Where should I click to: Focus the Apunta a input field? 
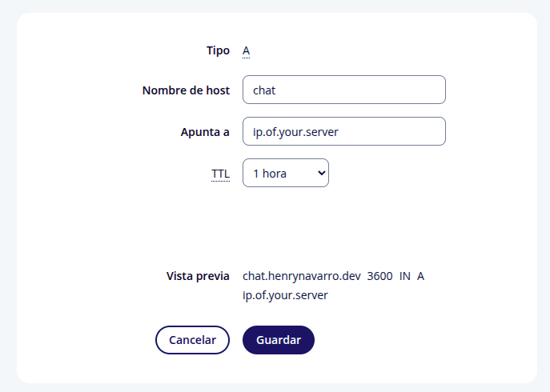click(x=344, y=132)
